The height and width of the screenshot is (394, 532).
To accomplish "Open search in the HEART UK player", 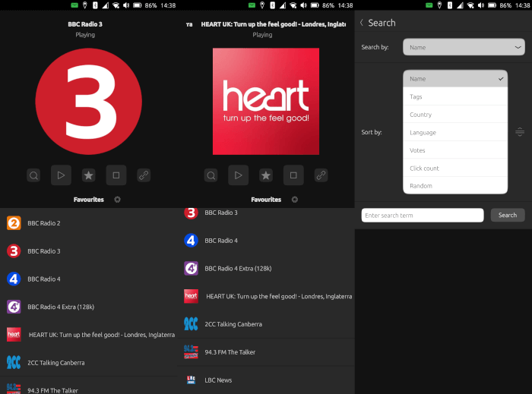I will pyautogui.click(x=211, y=175).
